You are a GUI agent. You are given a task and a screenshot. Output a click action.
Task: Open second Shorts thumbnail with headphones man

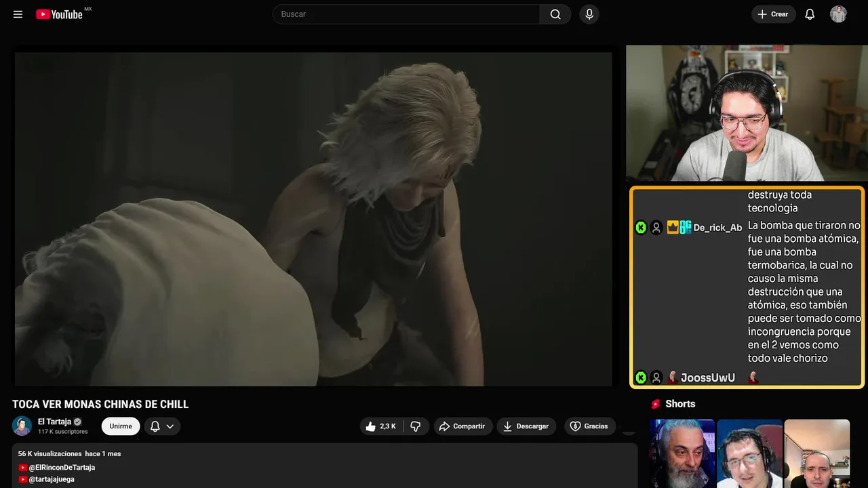pyautogui.click(x=749, y=453)
